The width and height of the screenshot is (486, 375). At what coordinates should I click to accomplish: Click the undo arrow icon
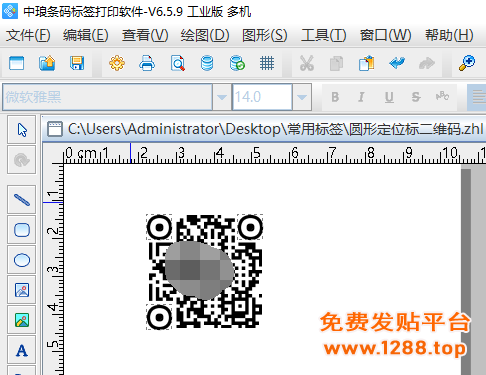397,63
